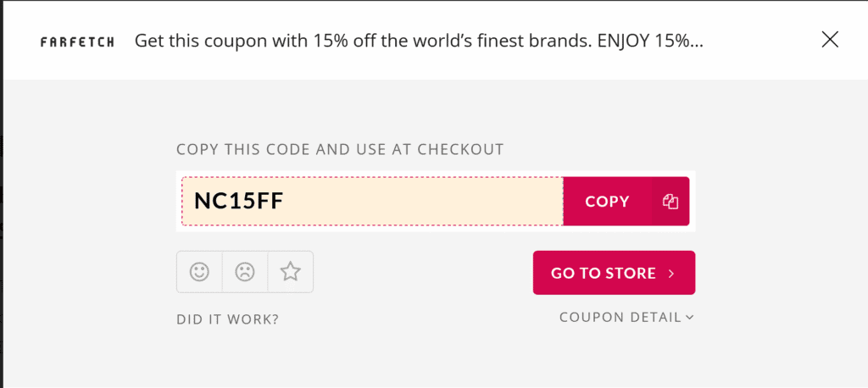Click the COPY THIS CODE AND USE AT CHECKOUT label

[x=340, y=149]
